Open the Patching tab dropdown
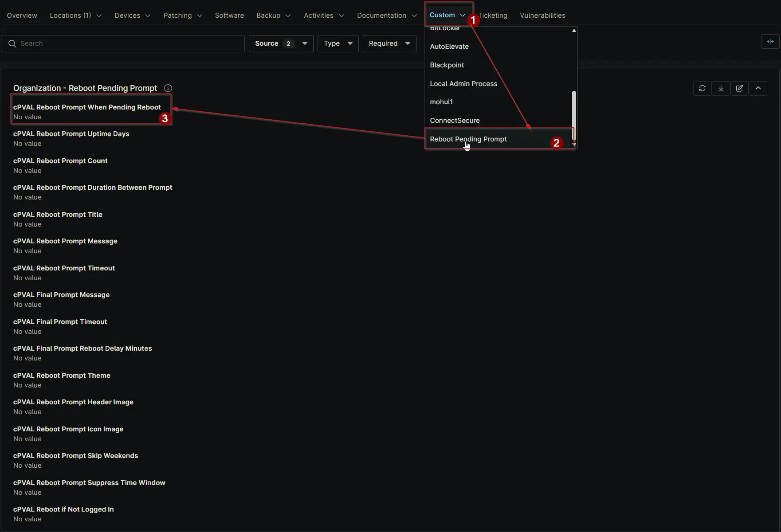This screenshot has height=532, width=781. pos(182,16)
